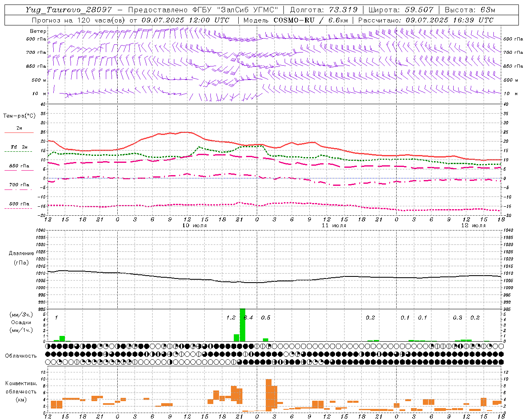This screenshot has width=525, height=420.
Task: Click the 12 июля date label
Action: 473,226
